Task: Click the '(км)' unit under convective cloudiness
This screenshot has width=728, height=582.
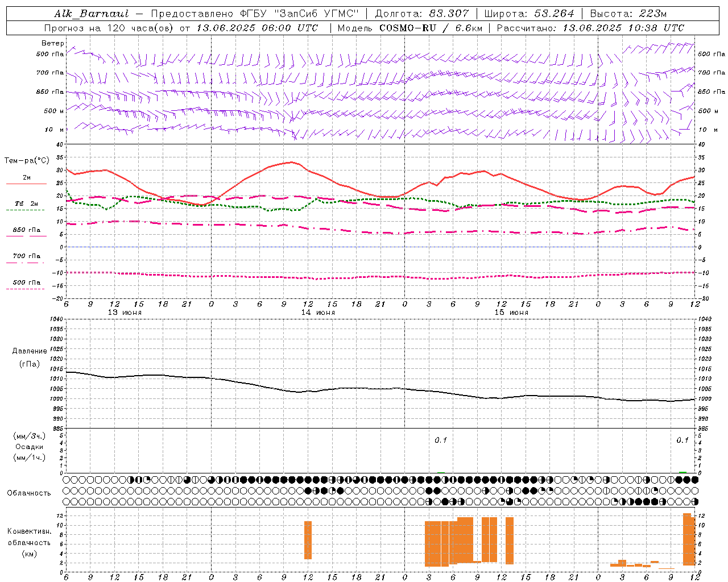Action: (x=29, y=554)
